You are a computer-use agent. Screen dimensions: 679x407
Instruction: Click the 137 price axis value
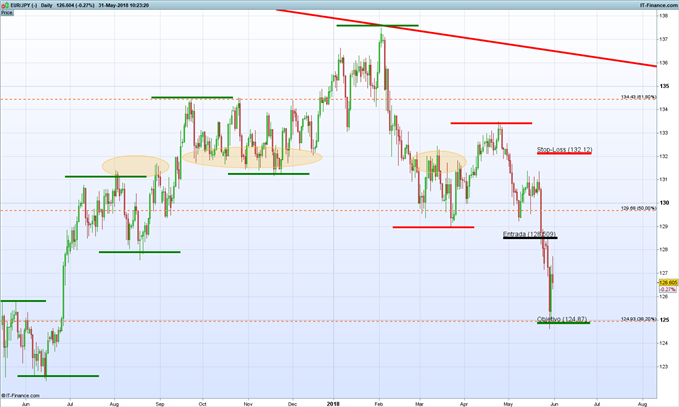pos(663,39)
